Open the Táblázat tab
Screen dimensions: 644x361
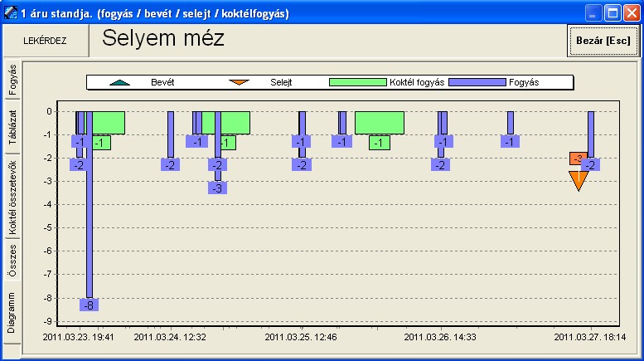12,127
